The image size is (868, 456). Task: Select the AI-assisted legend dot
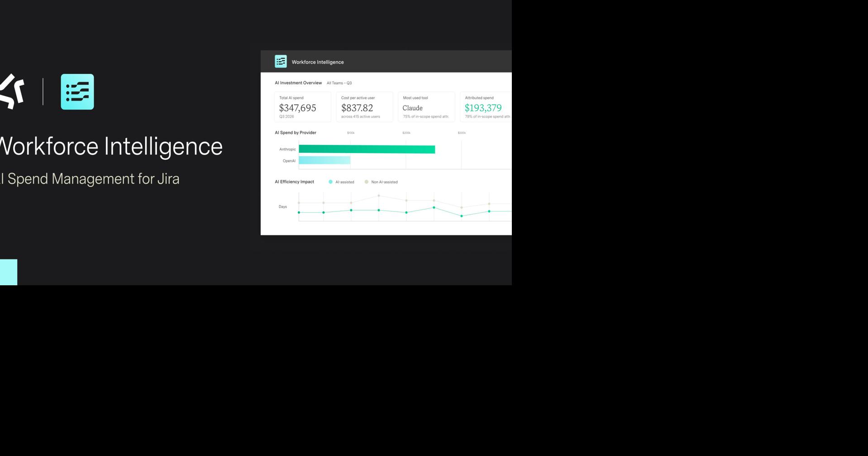[x=330, y=182]
